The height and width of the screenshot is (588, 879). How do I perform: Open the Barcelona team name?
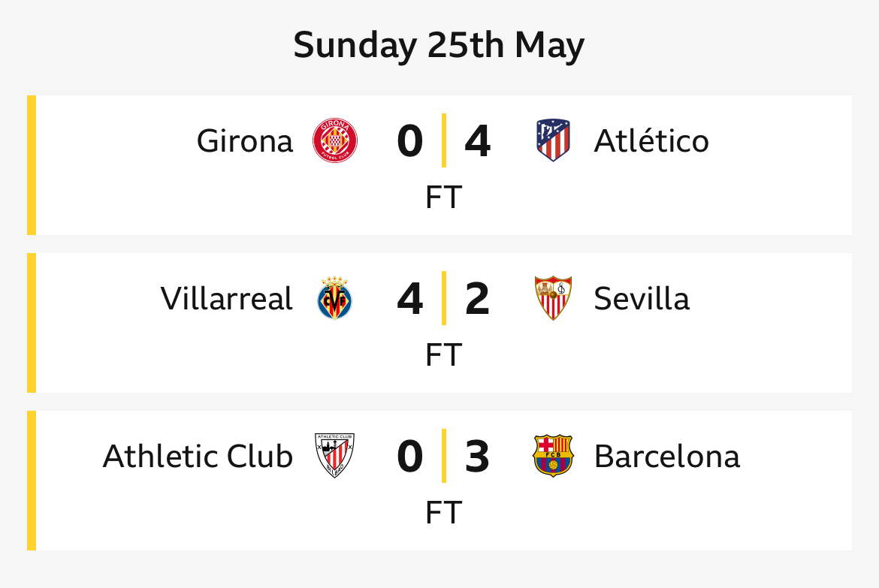667,456
